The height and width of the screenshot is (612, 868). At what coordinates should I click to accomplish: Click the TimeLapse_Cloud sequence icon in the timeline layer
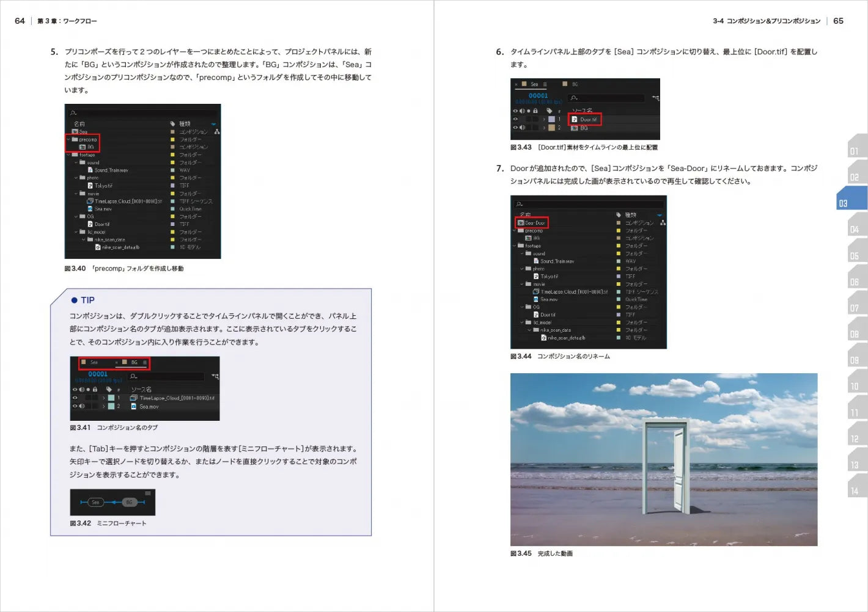tap(133, 398)
